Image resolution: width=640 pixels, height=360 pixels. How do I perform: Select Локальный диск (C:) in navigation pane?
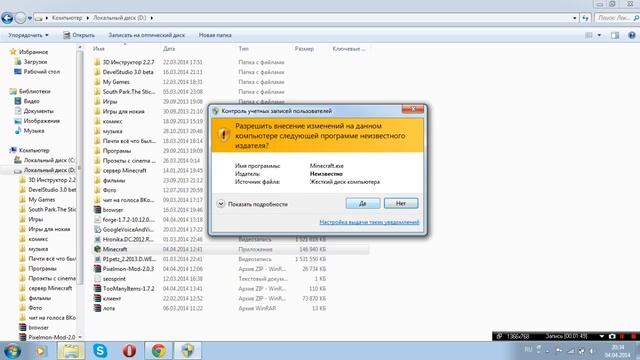coord(49,160)
